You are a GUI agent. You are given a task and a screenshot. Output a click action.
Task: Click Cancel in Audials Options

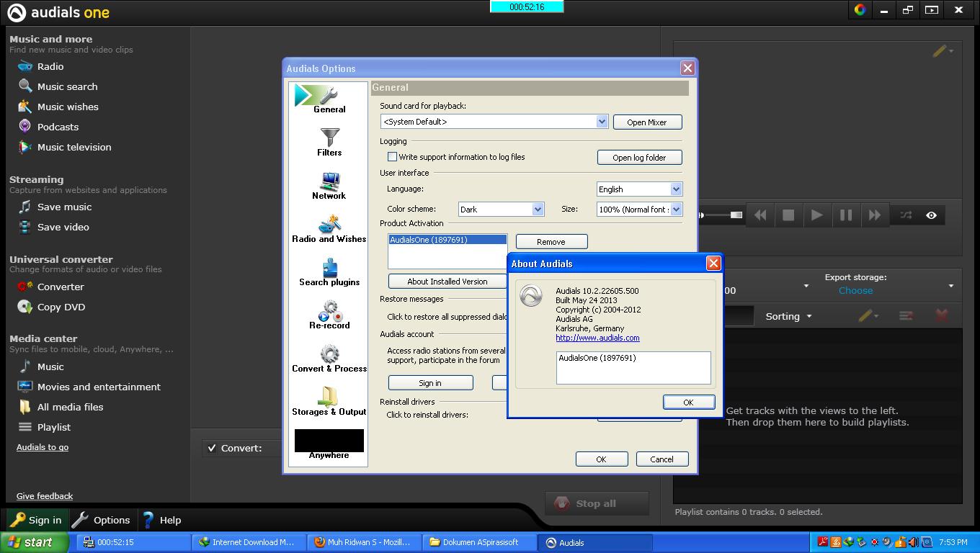661,459
